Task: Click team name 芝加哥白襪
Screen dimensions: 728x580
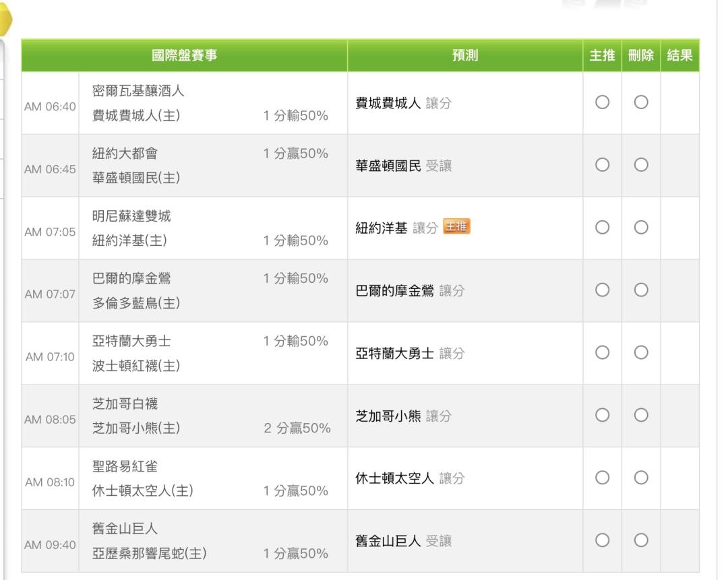Action: click(x=125, y=404)
